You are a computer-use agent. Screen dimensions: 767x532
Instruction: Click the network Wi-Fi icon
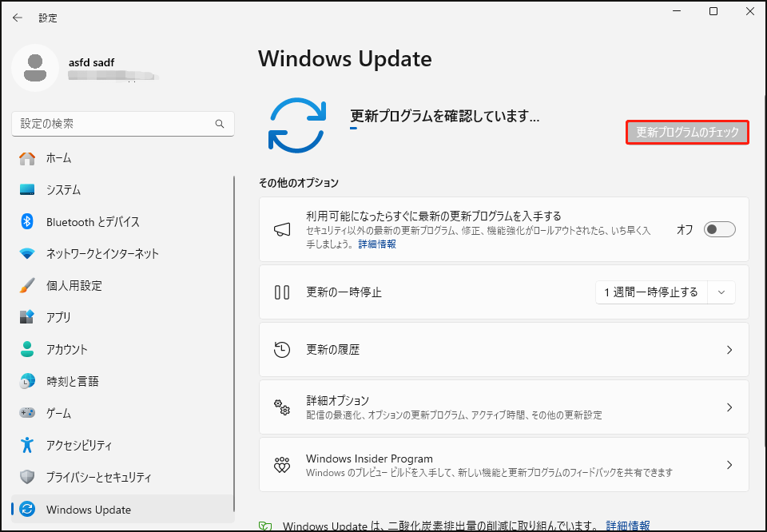(27, 254)
